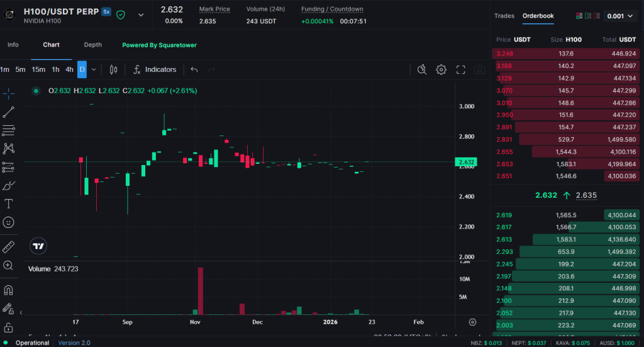This screenshot has width=644, height=347.
Task: Open the Indicators menu
Action: [x=155, y=69]
